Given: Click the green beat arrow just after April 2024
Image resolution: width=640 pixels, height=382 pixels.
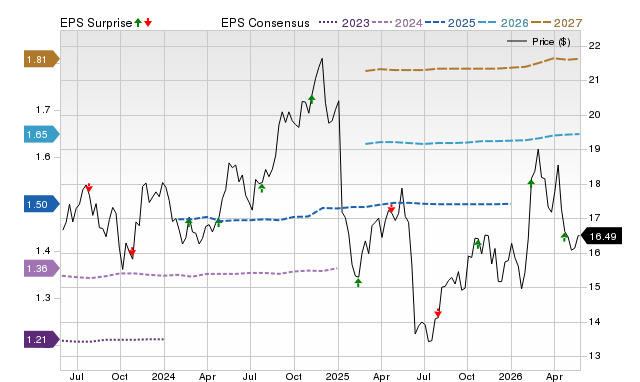Looking at the screenshot, I should (218, 223).
